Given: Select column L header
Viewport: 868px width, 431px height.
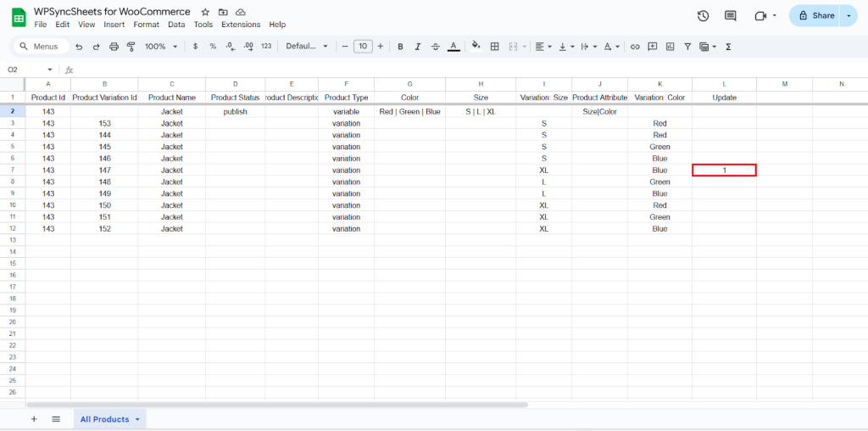Looking at the screenshot, I should tap(724, 84).
